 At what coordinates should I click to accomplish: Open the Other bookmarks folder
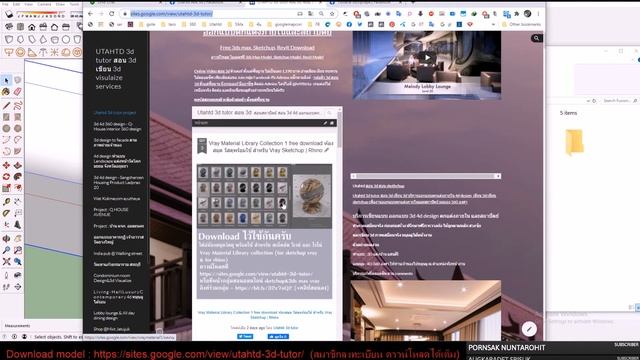coord(521,24)
